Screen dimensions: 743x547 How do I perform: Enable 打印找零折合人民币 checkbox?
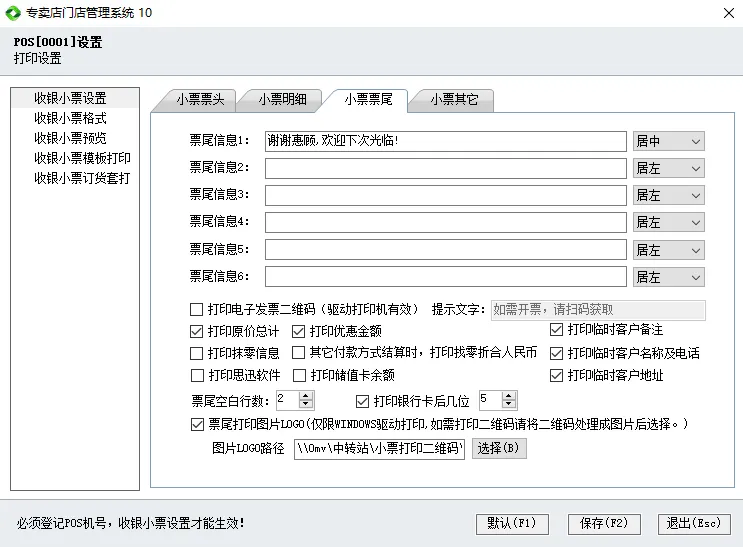click(x=298, y=353)
